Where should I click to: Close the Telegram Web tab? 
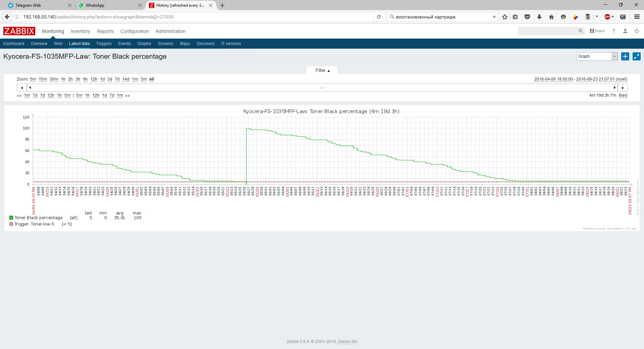[70, 5]
